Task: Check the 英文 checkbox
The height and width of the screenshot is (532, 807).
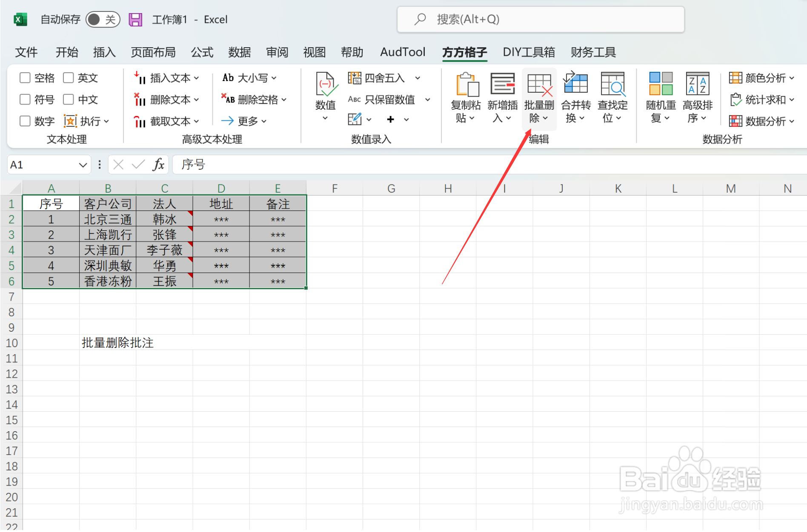Action: coord(69,78)
